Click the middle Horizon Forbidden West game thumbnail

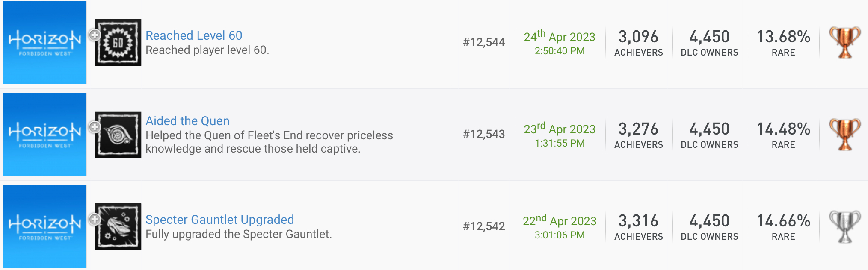pyautogui.click(x=45, y=135)
